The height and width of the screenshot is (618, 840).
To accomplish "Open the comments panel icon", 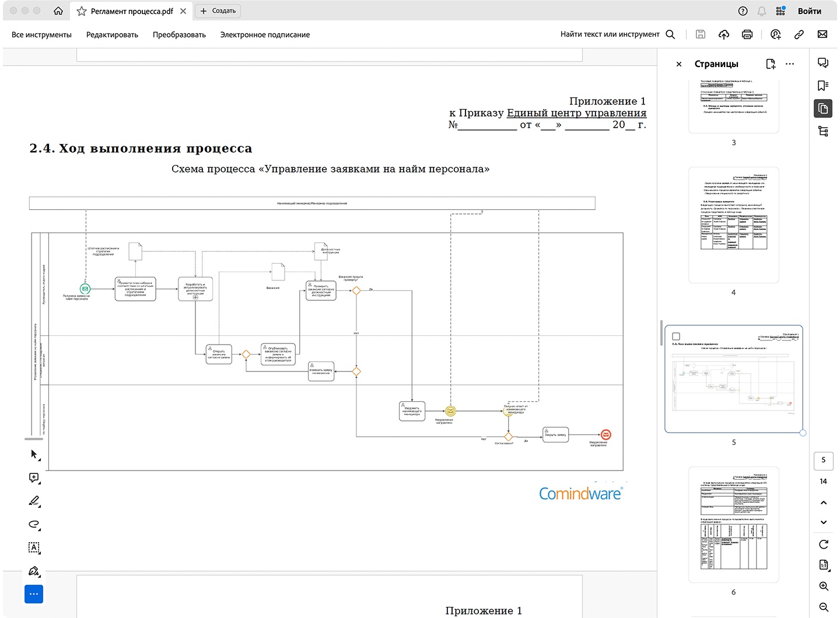I will (823, 63).
